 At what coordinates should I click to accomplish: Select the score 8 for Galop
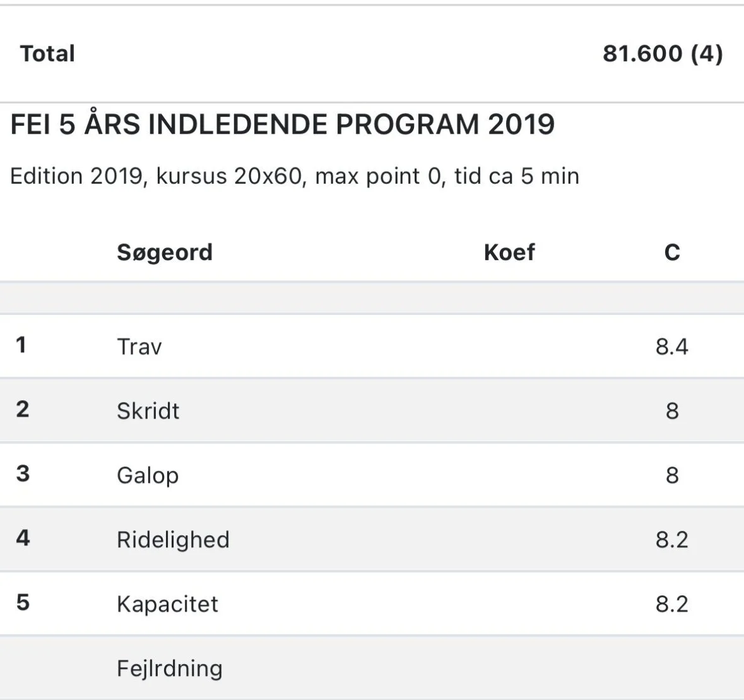point(672,475)
